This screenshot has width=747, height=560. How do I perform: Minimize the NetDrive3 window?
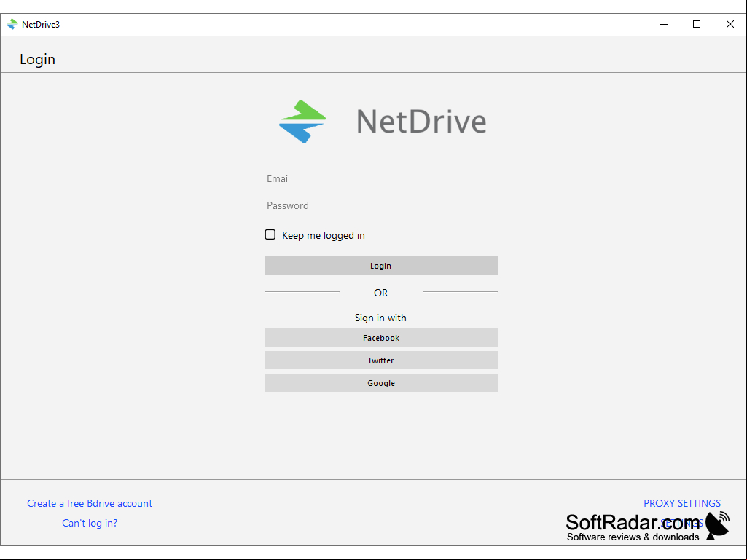664,24
